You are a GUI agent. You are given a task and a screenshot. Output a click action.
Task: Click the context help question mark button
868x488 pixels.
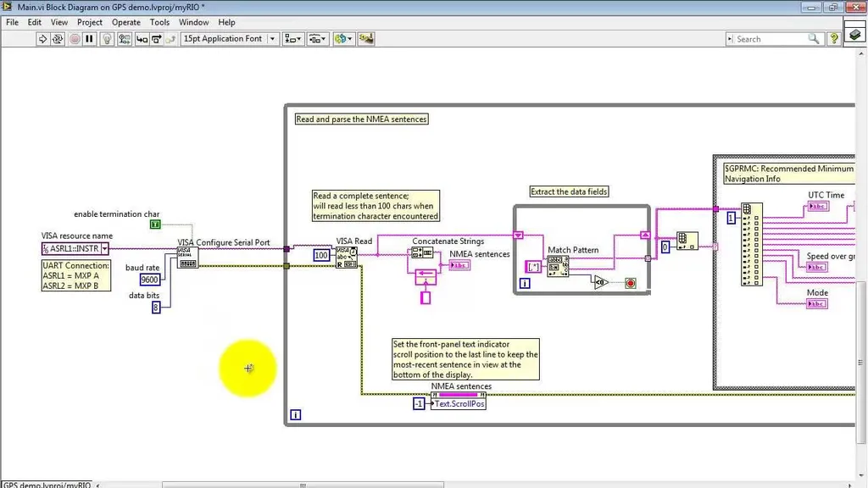[x=834, y=39]
